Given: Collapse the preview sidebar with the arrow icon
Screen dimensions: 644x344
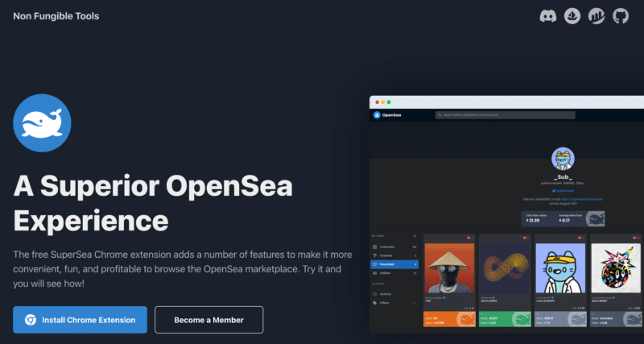Looking at the screenshot, I should tap(415, 236).
